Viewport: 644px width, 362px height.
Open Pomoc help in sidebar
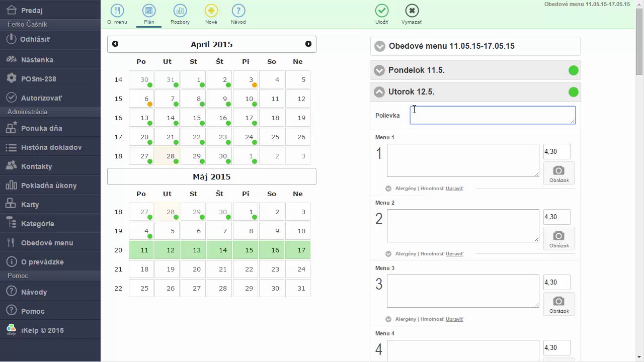click(50, 311)
